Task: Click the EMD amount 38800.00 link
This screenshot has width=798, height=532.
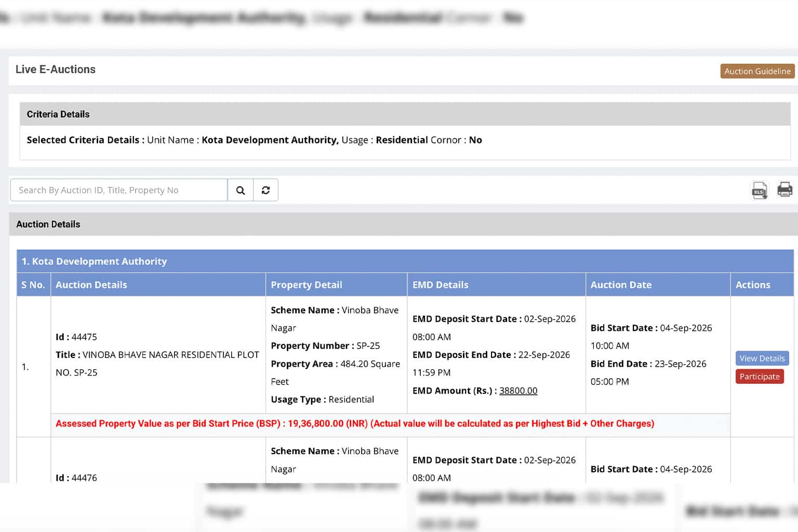Action: pos(518,391)
